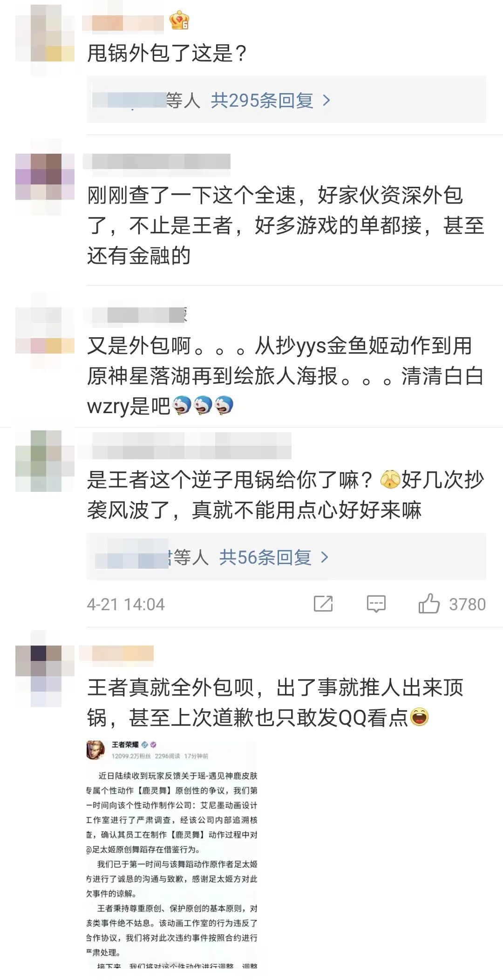Open blurred username above 刚刚查了一下 comment
This screenshot has width=503, height=980.
pos(157,161)
